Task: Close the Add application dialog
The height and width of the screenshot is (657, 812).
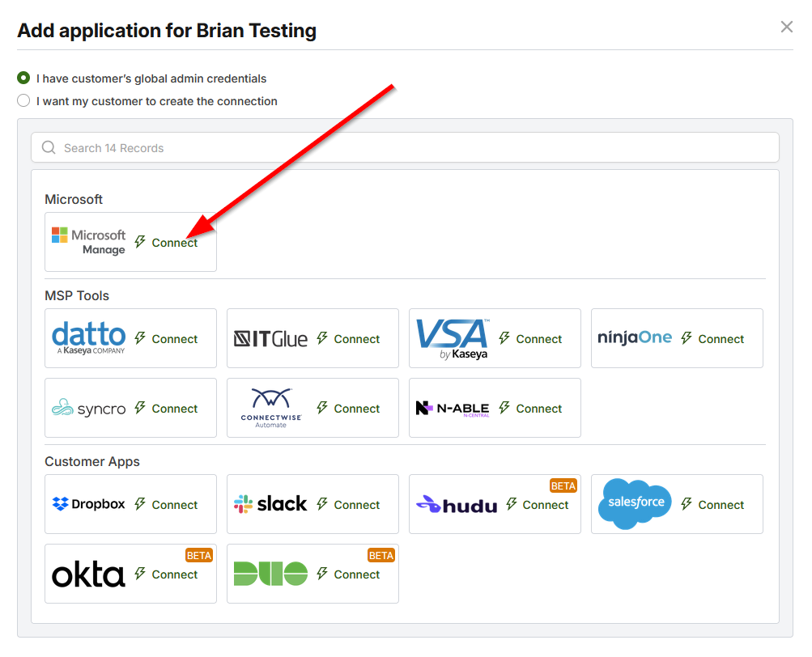Action: (786, 26)
